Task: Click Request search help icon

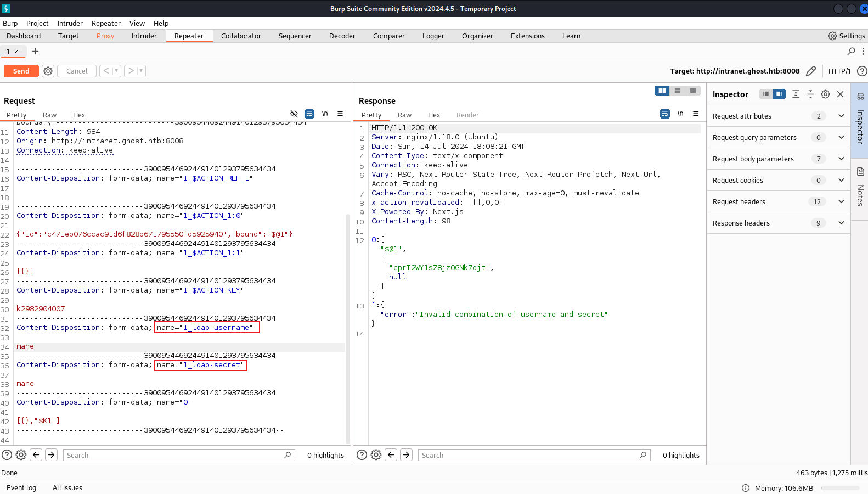Action: coord(7,454)
